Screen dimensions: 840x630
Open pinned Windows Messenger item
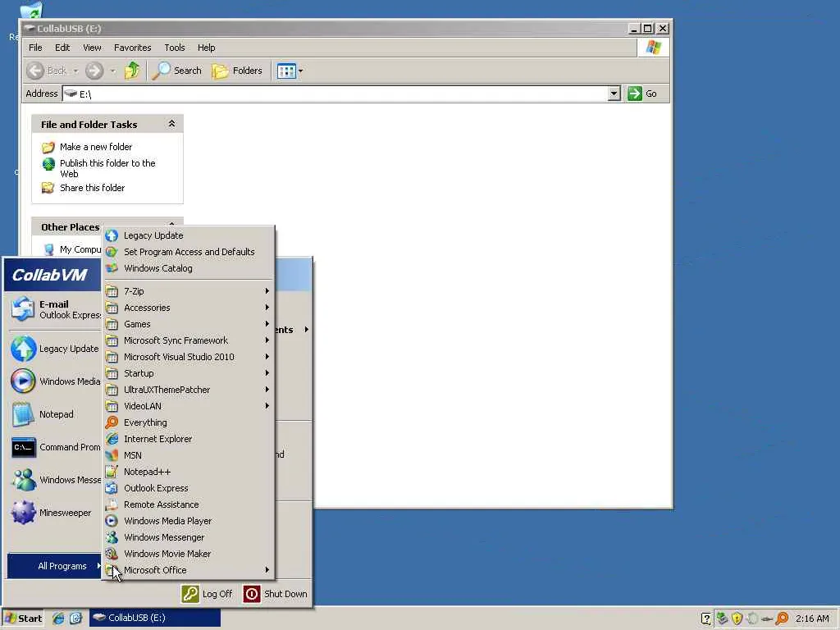55,480
